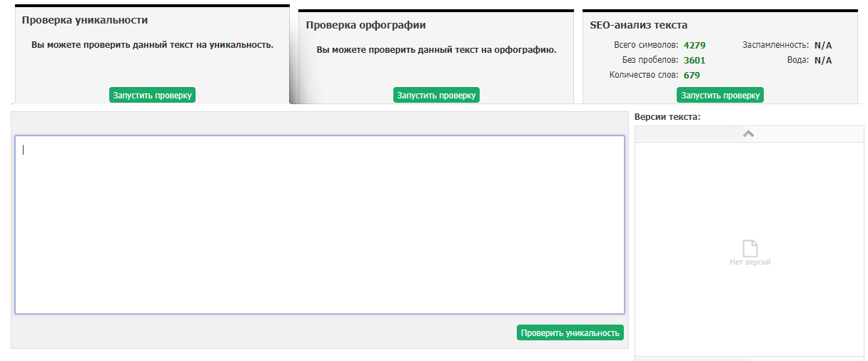868x361 pixels.
Task: Click the document icon above 'Нет версий'
Action: tap(750, 248)
